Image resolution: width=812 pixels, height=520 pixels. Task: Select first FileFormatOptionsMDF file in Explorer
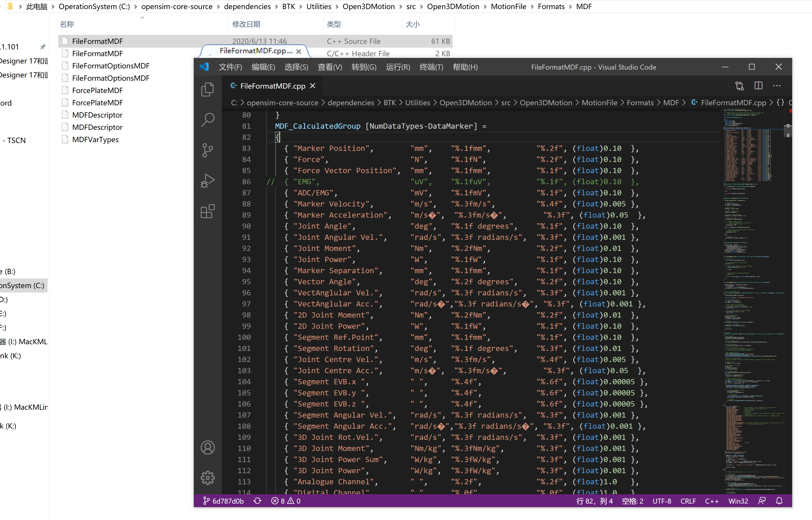pyautogui.click(x=110, y=66)
